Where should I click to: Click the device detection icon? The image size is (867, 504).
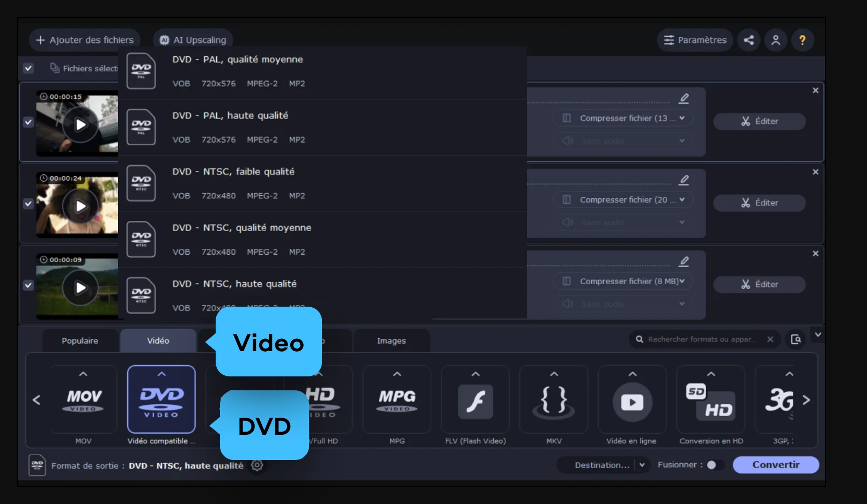pos(796,339)
